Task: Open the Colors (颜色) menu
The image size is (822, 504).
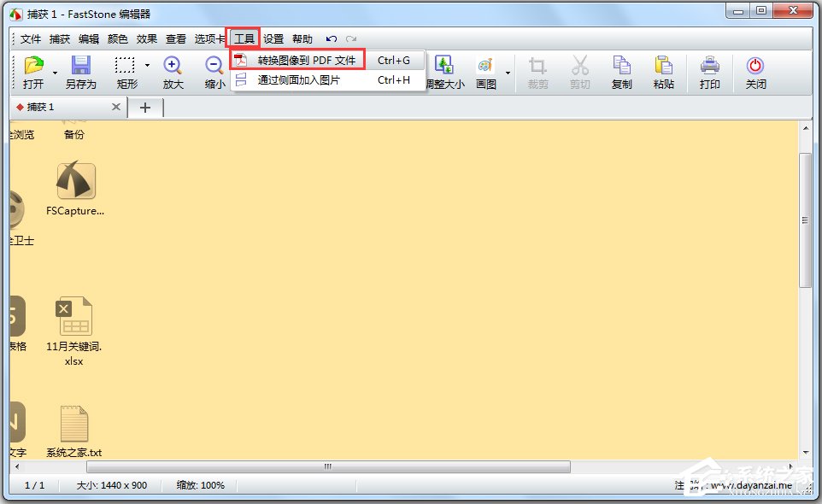Action: [117, 38]
